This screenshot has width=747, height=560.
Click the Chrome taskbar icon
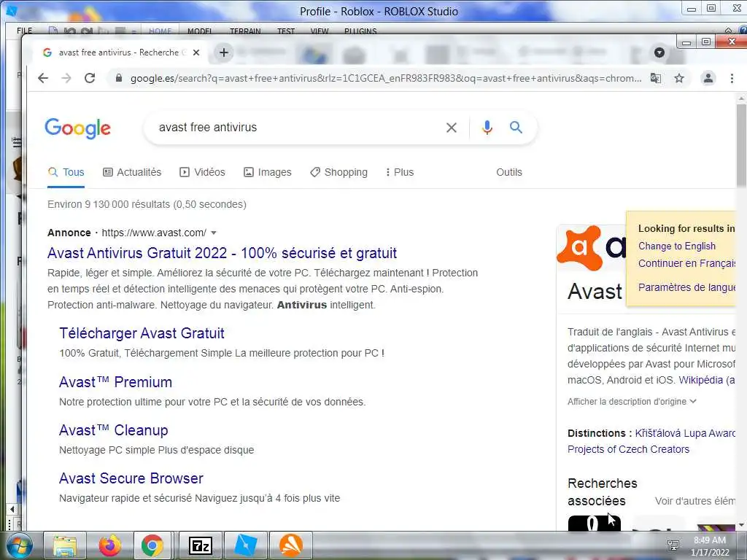(152, 545)
